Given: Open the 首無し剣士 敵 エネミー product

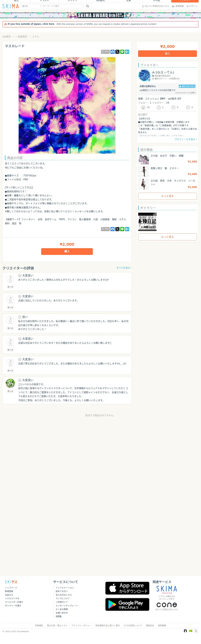Looking at the screenshot, I should (x=167, y=171).
